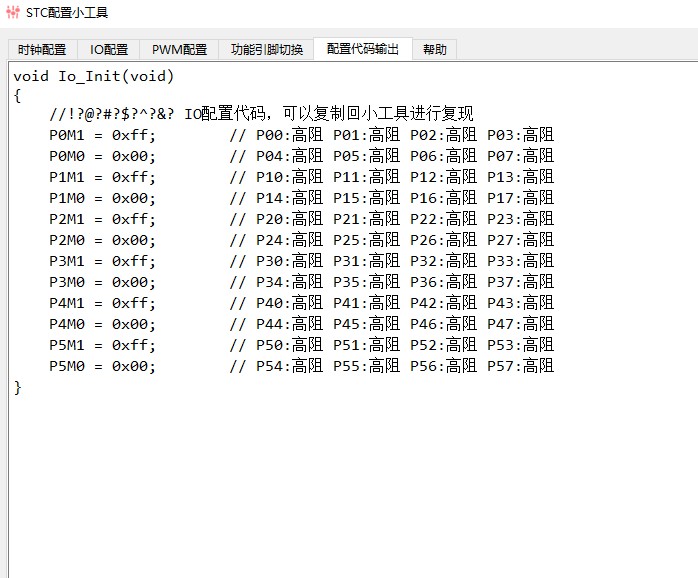Click the 'P2M1 = 0xff;' statement
Image resolution: width=698 pixels, height=578 pixels.
(102, 219)
